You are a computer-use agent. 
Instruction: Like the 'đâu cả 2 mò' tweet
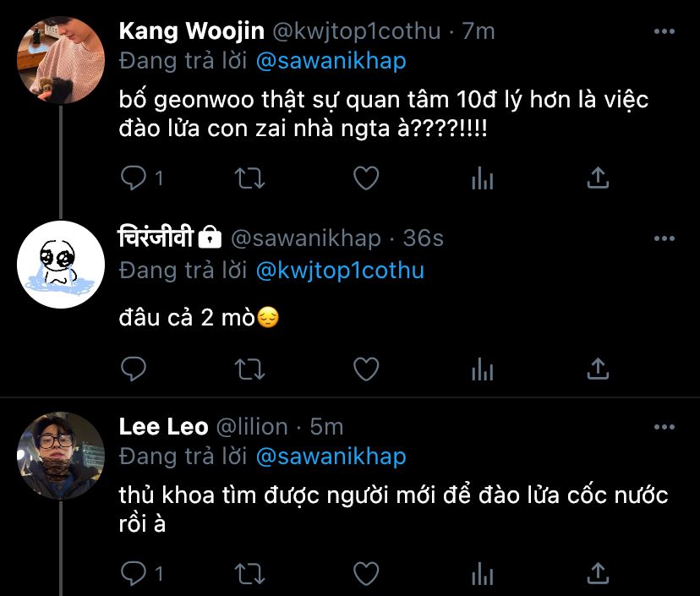tap(365, 368)
